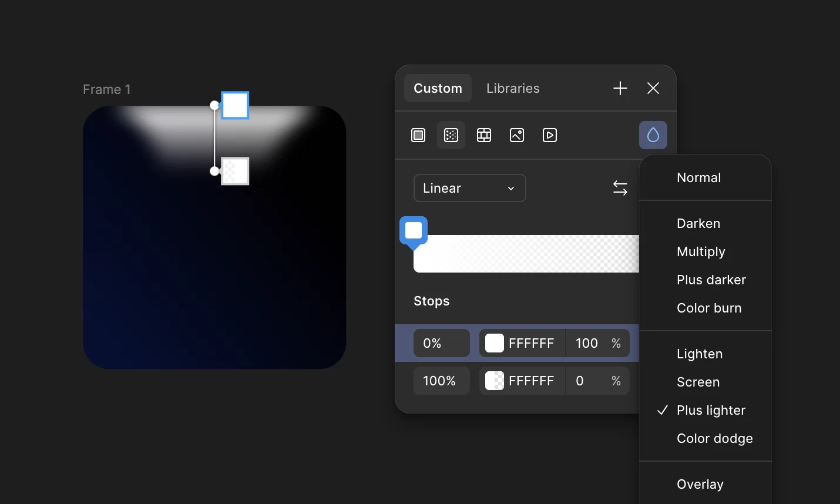The image size is (840, 504).
Task: Flip the gradient with swap arrows
Action: (620, 188)
